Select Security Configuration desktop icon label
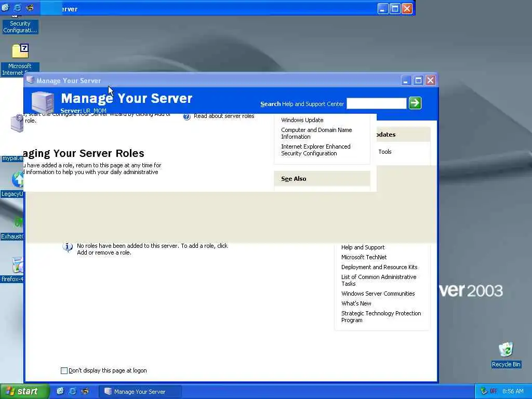 pyautogui.click(x=20, y=27)
